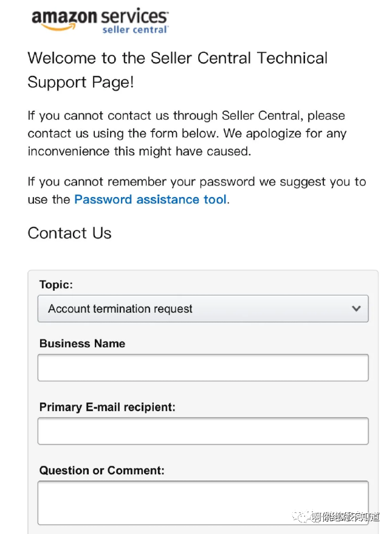
Task: Click the "Account termination request" selected option
Action: coord(120,309)
